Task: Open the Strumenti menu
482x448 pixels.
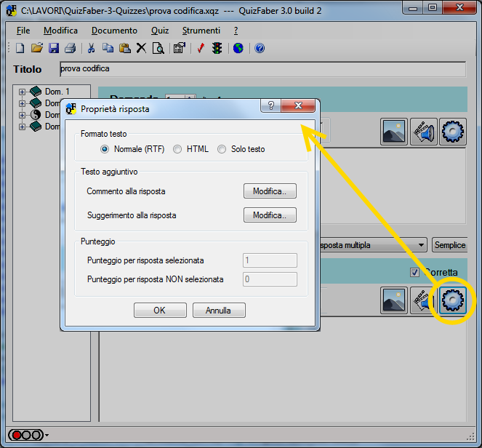Action: tap(201, 31)
